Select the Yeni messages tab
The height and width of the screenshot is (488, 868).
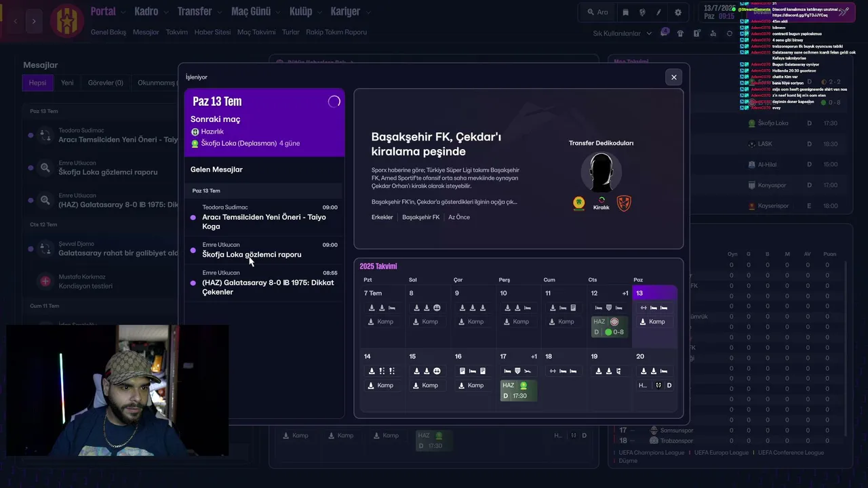click(67, 83)
